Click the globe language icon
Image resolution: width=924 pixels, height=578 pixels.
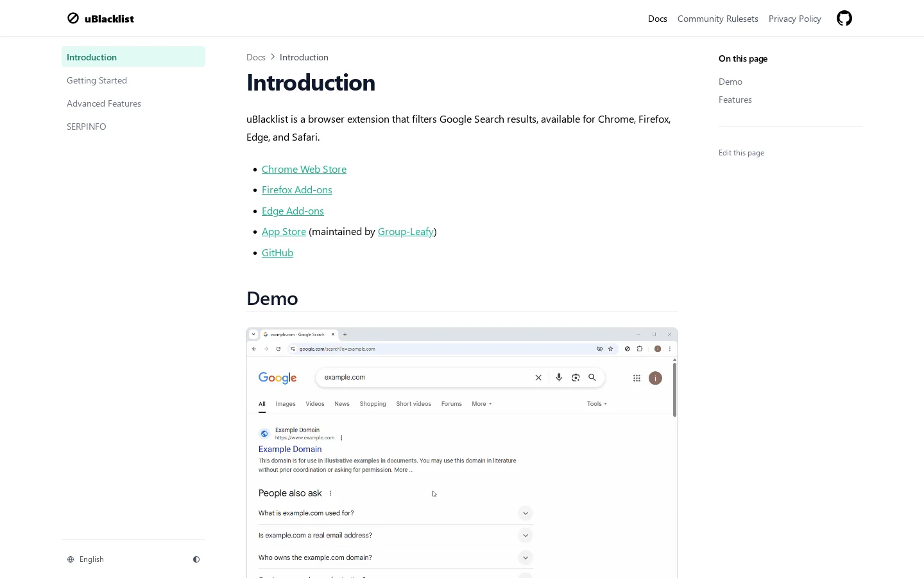click(x=71, y=559)
